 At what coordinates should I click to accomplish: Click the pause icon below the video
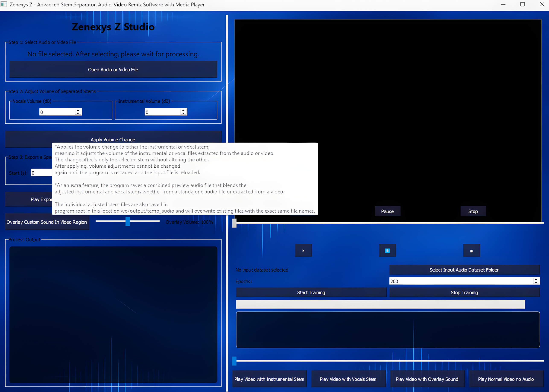point(387,250)
